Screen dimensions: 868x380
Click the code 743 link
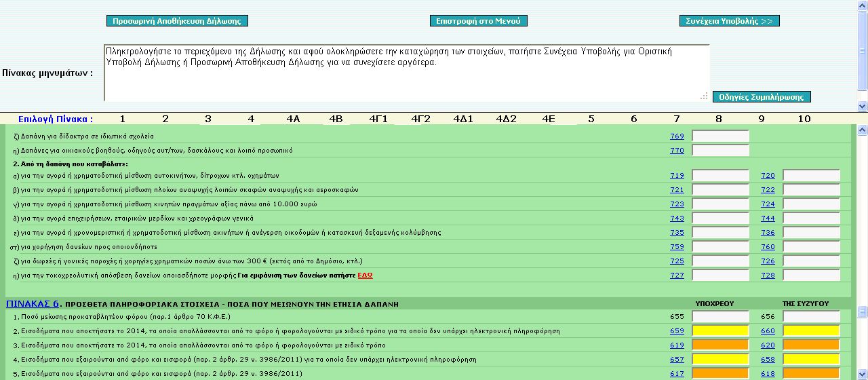pos(677,218)
